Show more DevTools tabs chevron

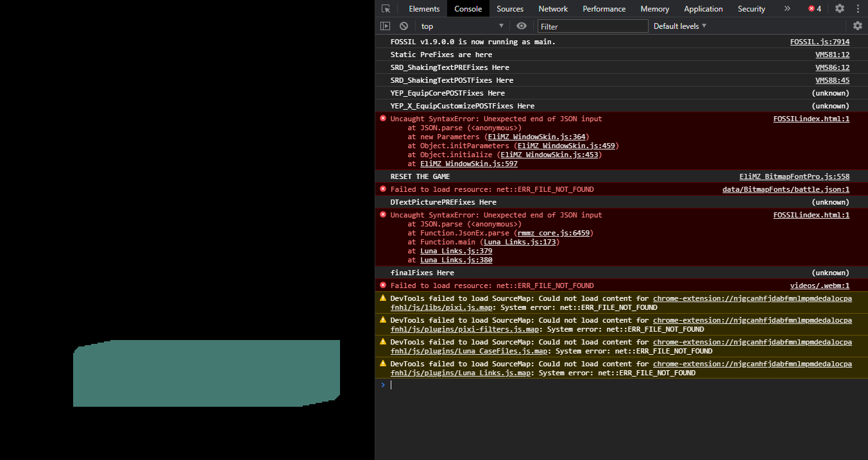(787, 9)
